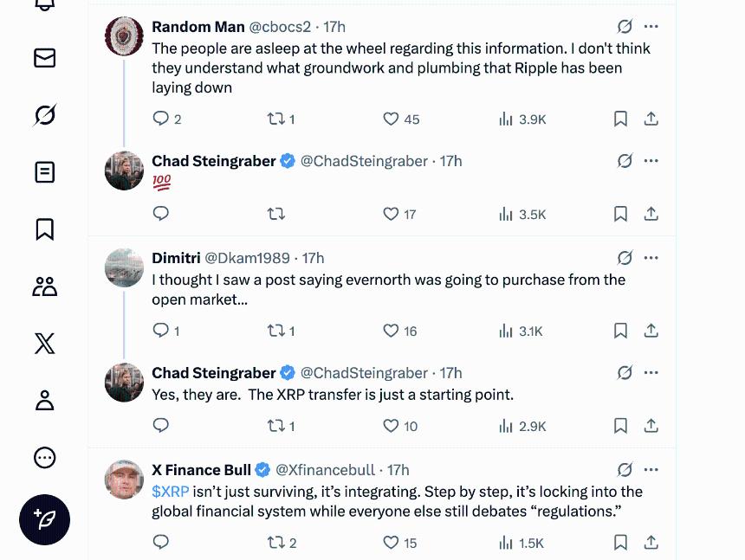Open the @Xfinancebull profile handle
Screen dimensions: 745x560
coord(326,470)
